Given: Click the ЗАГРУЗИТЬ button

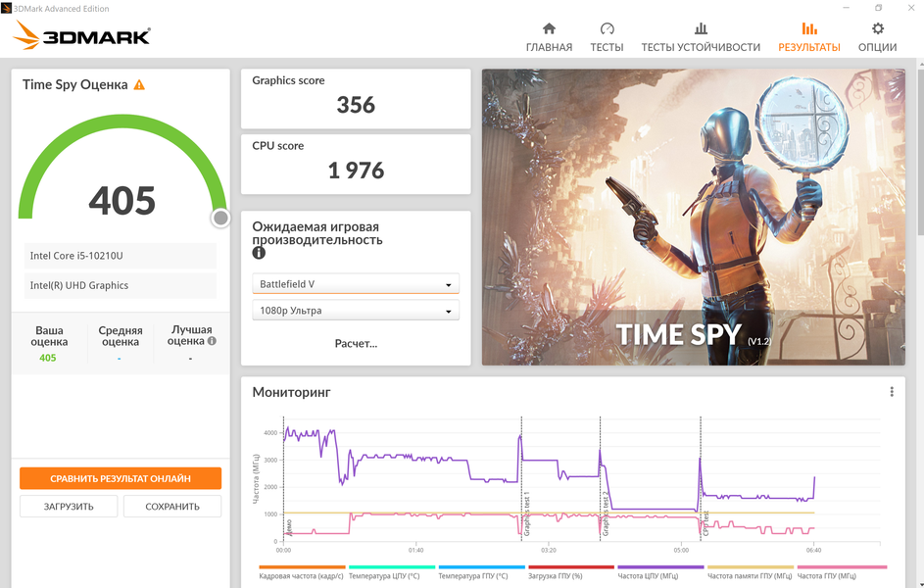Looking at the screenshot, I should click(x=69, y=507).
